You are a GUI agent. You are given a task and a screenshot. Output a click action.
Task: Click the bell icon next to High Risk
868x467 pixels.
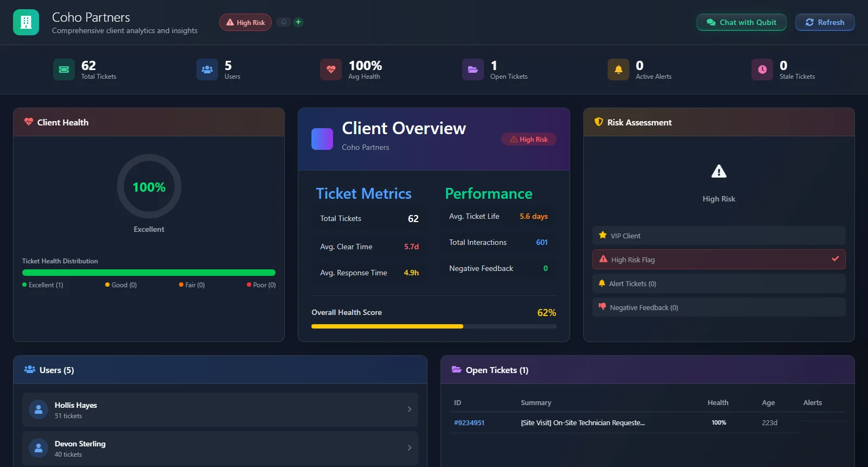283,22
